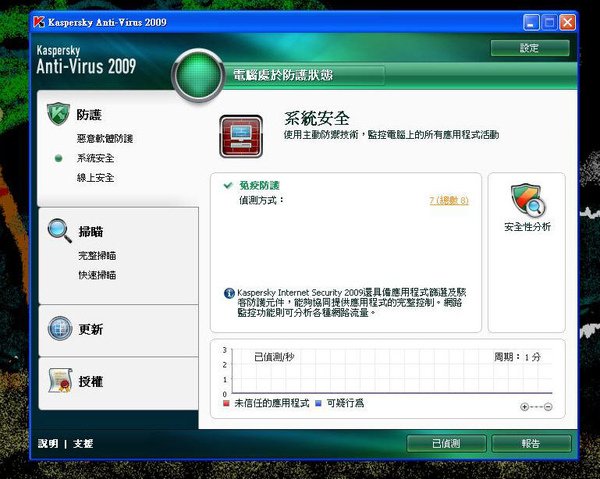Click the 可疑行為 legend label

pos(345,403)
